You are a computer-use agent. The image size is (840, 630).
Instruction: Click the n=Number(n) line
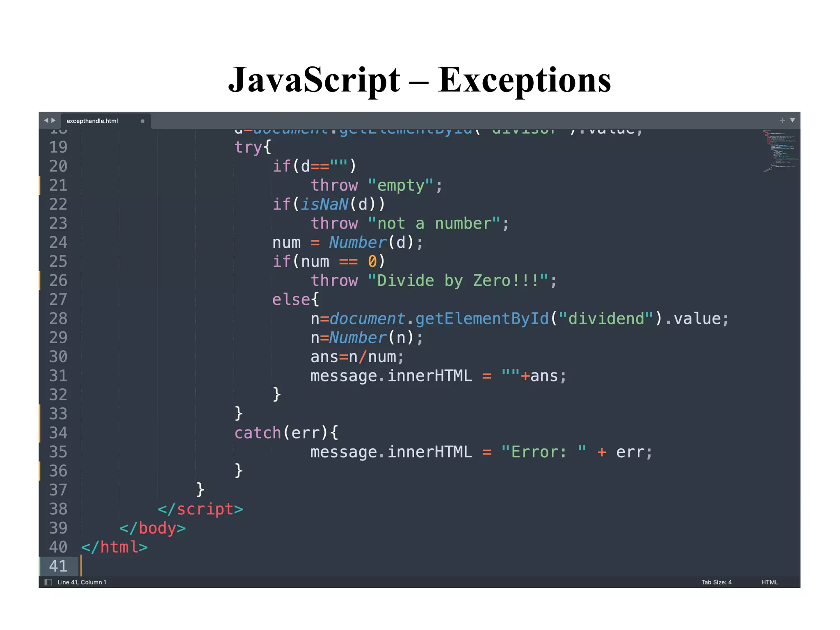pyautogui.click(x=367, y=338)
